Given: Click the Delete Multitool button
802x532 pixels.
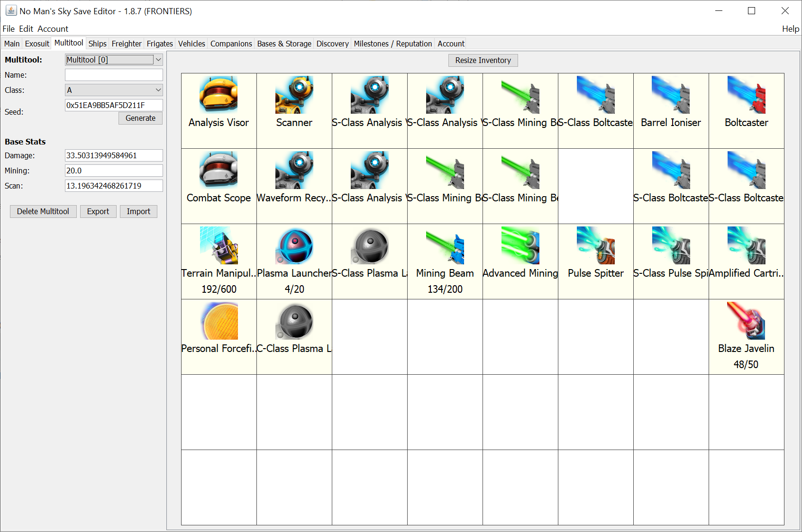Looking at the screenshot, I should [43, 211].
